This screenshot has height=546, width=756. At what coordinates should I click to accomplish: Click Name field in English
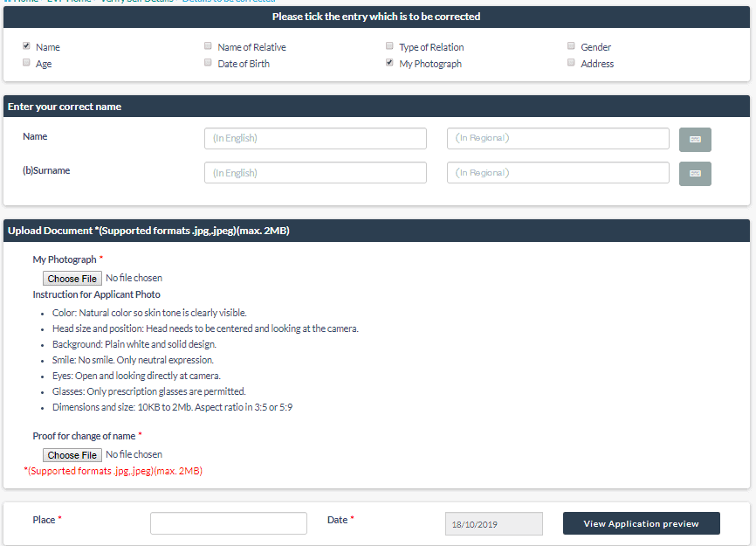point(315,138)
